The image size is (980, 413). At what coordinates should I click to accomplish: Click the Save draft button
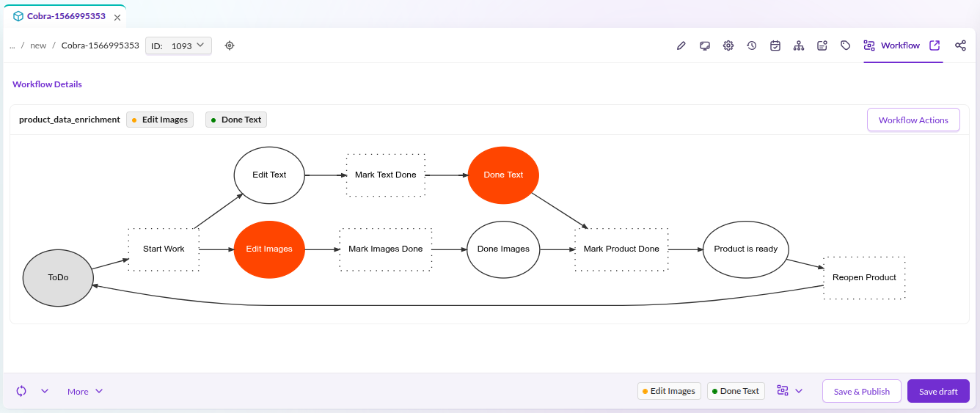(x=938, y=391)
